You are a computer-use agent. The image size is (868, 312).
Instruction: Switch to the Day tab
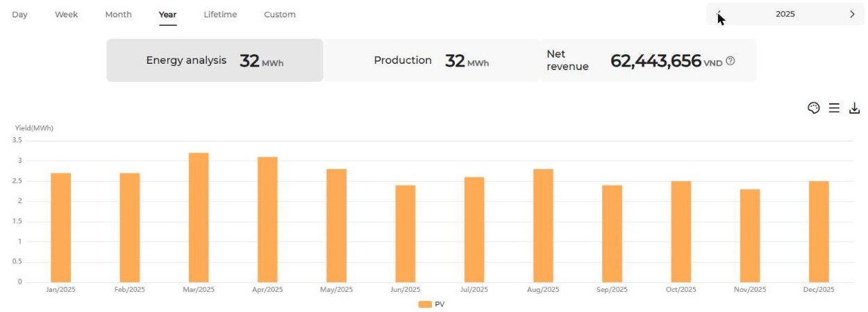pyautogui.click(x=19, y=15)
